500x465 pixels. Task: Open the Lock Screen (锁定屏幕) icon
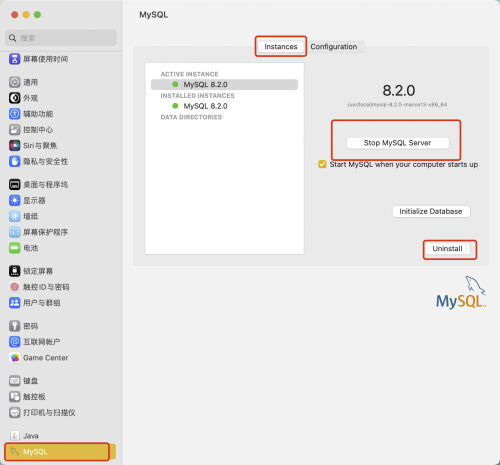[14, 271]
